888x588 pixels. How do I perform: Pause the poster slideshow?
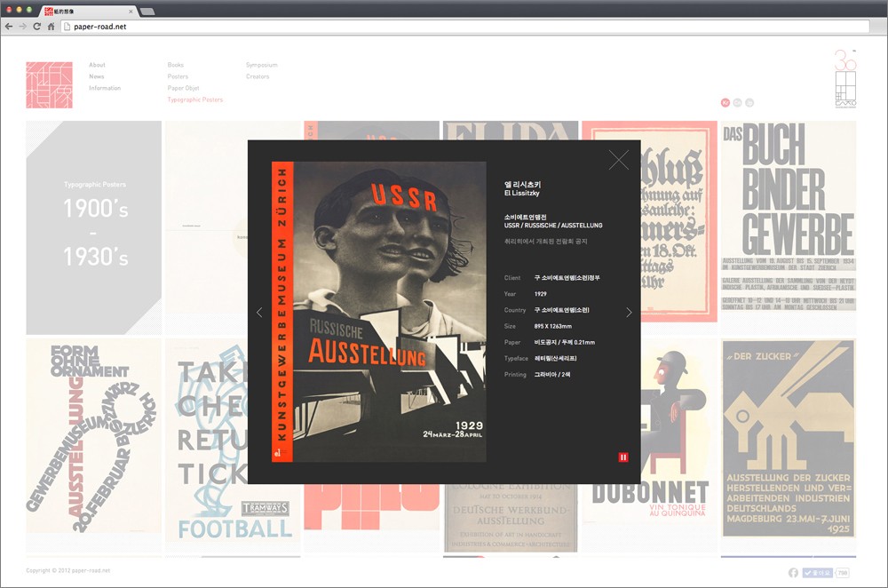(x=623, y=457)
